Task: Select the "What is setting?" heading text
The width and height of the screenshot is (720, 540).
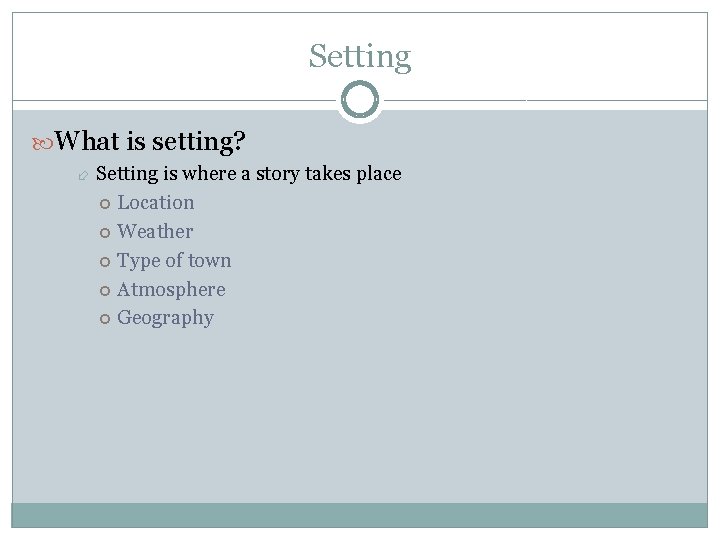Action: point(151,141)
